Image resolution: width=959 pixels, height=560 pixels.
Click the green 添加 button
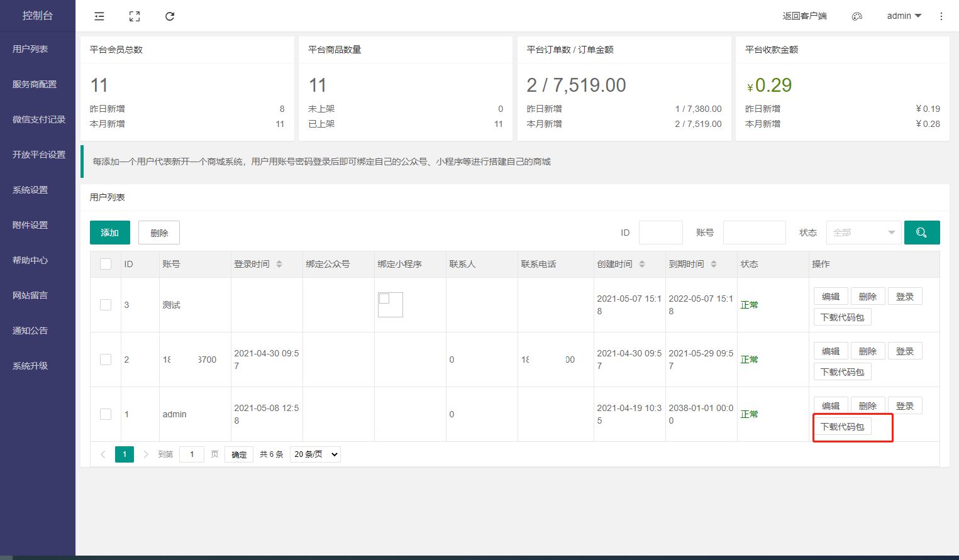(x=109, y=233)
